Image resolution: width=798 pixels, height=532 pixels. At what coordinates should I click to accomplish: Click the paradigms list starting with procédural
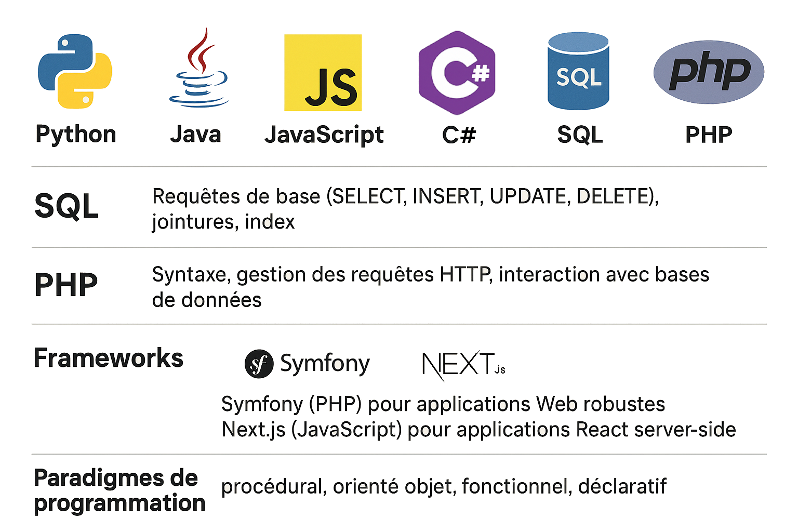(444, 487)
